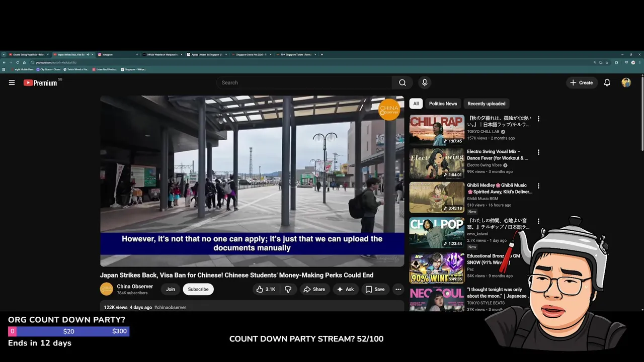Click the main video player
Screen dimensions: 644x362
(x=252, y=181)
